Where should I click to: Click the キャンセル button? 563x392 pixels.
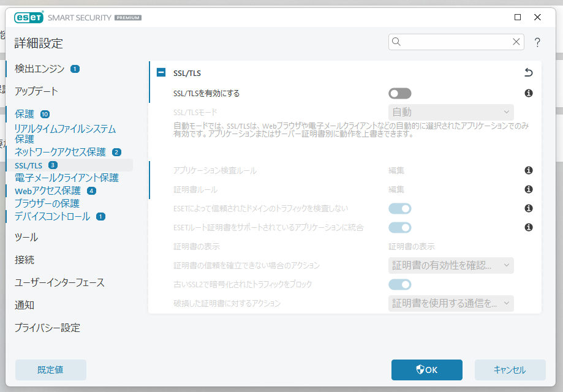(x=510, y=370)
